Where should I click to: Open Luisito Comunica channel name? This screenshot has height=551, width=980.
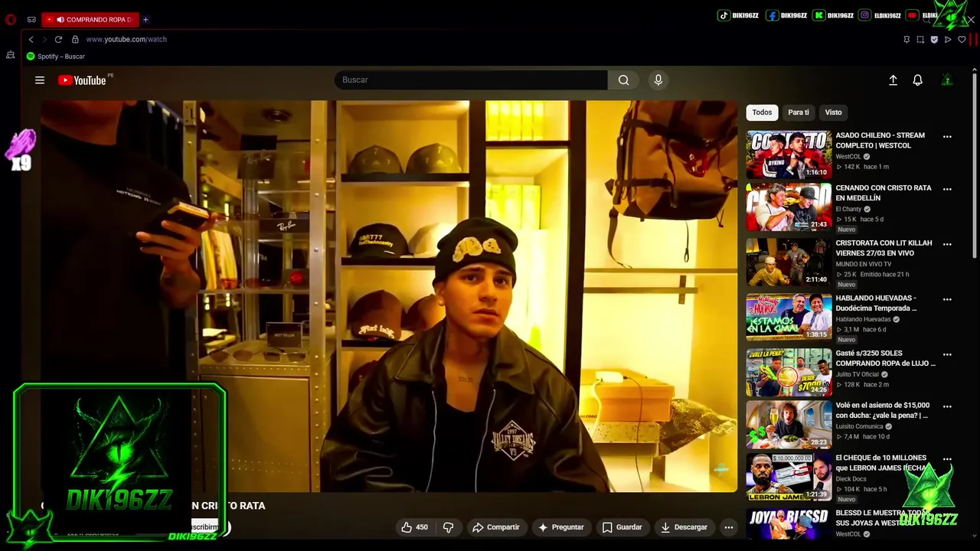[x=859, y=426]
